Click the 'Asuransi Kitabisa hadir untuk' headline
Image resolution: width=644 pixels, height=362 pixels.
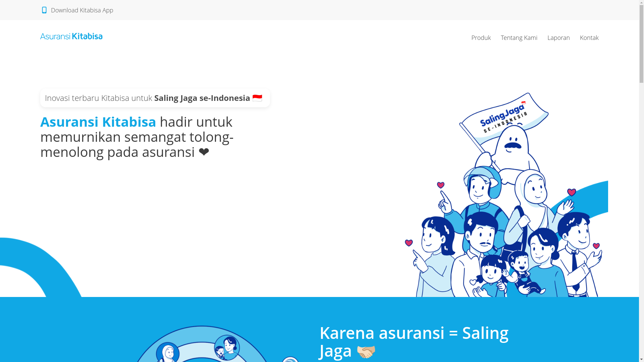coord(137,137)
